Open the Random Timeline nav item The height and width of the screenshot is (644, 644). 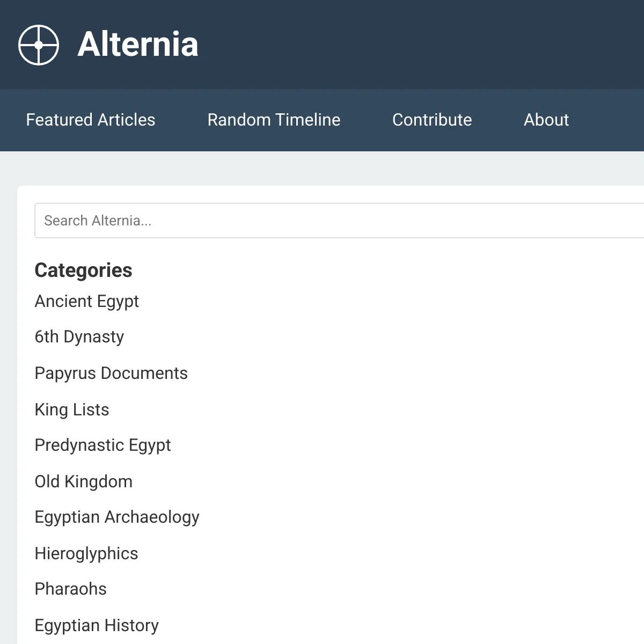pyautogui.click(x=274, y=120)
